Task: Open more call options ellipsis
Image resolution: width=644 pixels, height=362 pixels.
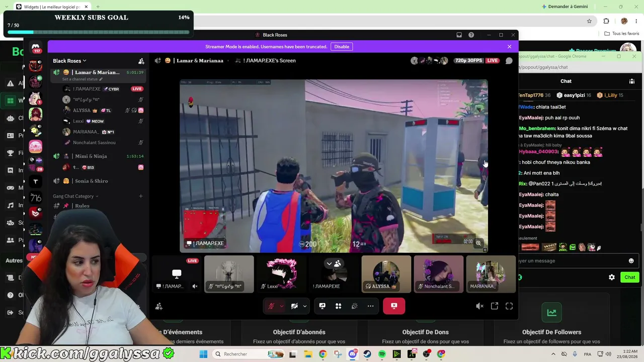Action: click(x=371, y=306)
